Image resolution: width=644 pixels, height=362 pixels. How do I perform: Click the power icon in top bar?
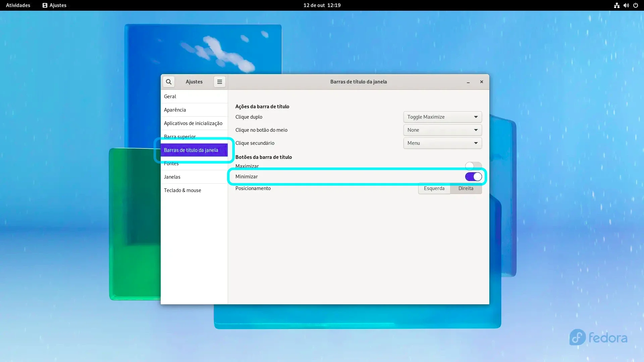point(635,5)
